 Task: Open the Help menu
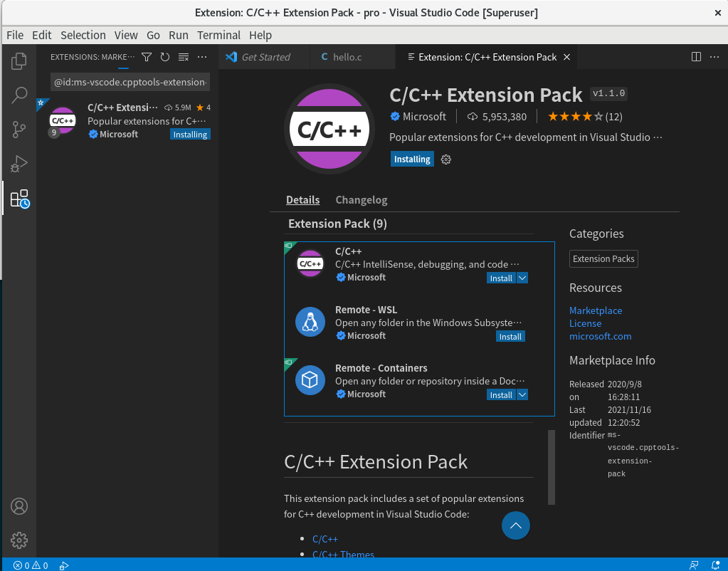pos(260,36)
